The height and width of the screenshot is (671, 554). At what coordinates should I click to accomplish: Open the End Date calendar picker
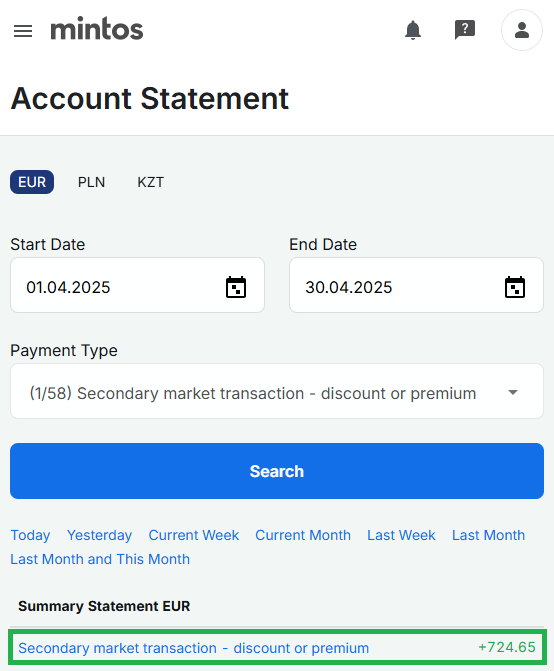pyautogui.click(x=515, y=287)
